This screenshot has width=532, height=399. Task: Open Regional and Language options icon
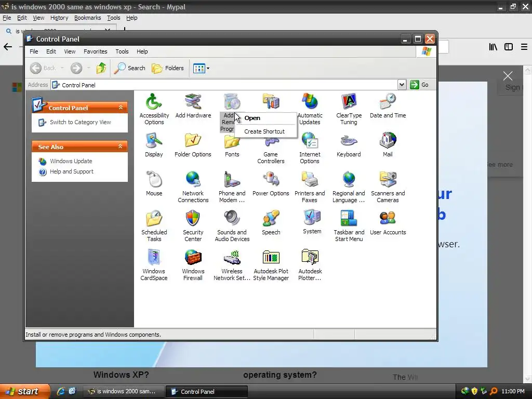[349, 187]
